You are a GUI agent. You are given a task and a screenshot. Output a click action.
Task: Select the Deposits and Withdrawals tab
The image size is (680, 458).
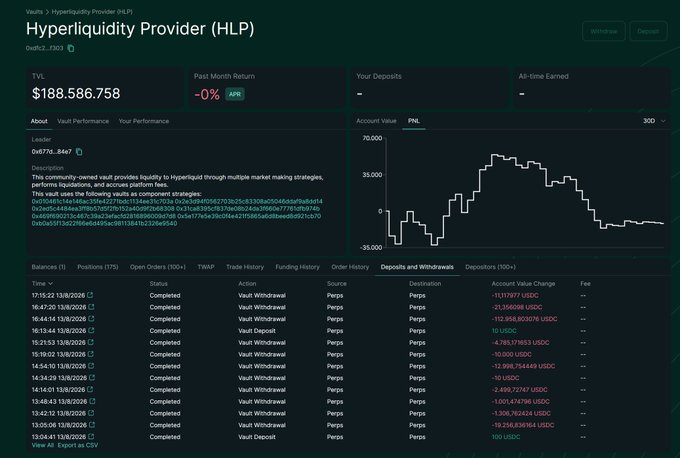417,267
